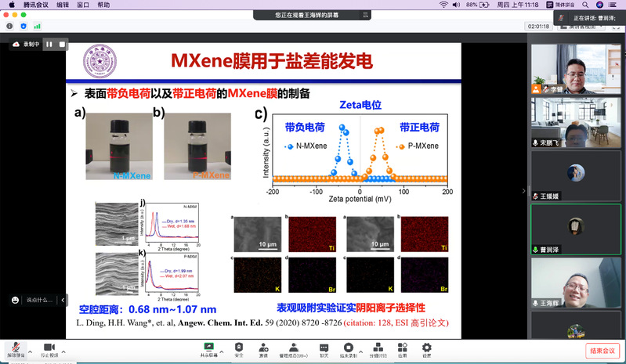The width and height of the screenshot is (626, 364).
Task: Open the 应用 apps icon
Action: pyautogui.click(x=402, y=348)
